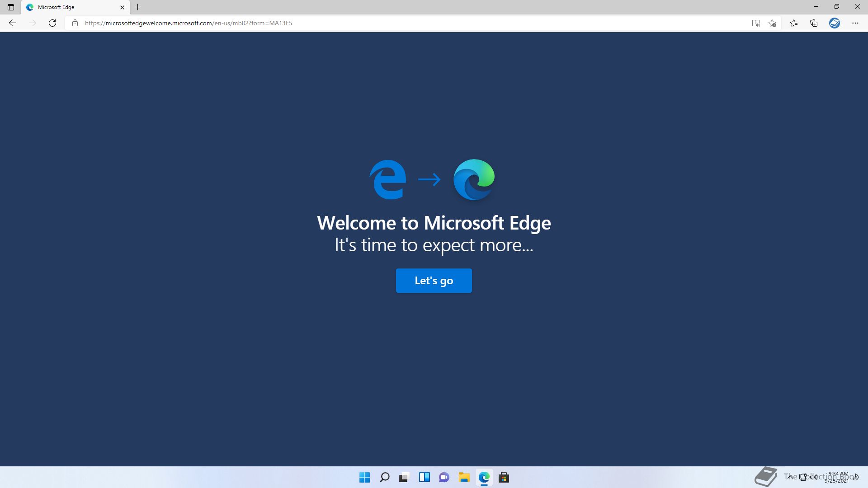Viewport: 868px width, 488px height.
Task: Open File Explorer from taskbar
Action: coord(464,478)
